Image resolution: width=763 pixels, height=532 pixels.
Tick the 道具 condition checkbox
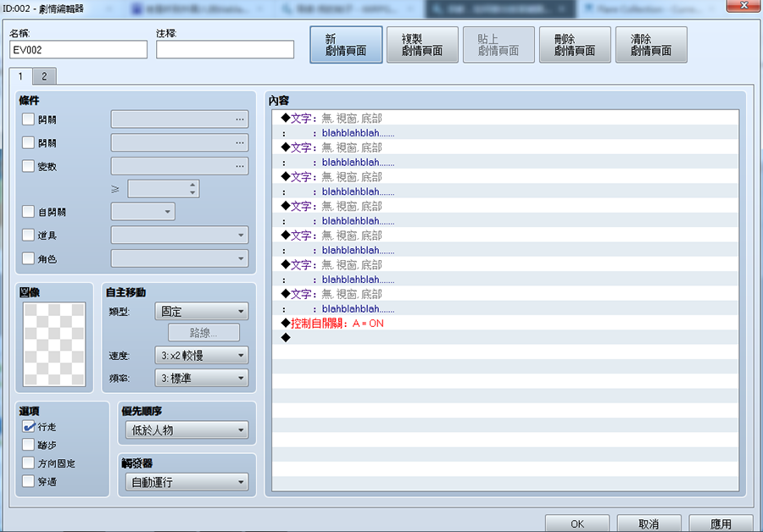28,235
